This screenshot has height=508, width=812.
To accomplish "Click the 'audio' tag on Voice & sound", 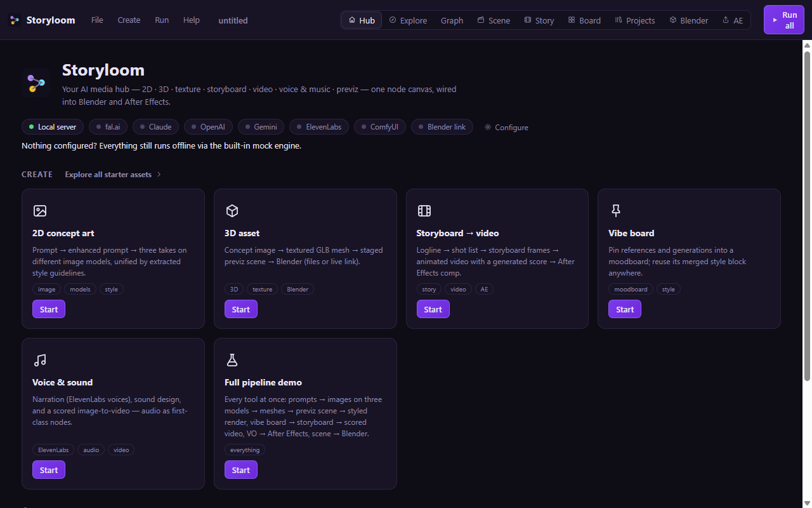I will pyautogui.click(x=91, y=450).
